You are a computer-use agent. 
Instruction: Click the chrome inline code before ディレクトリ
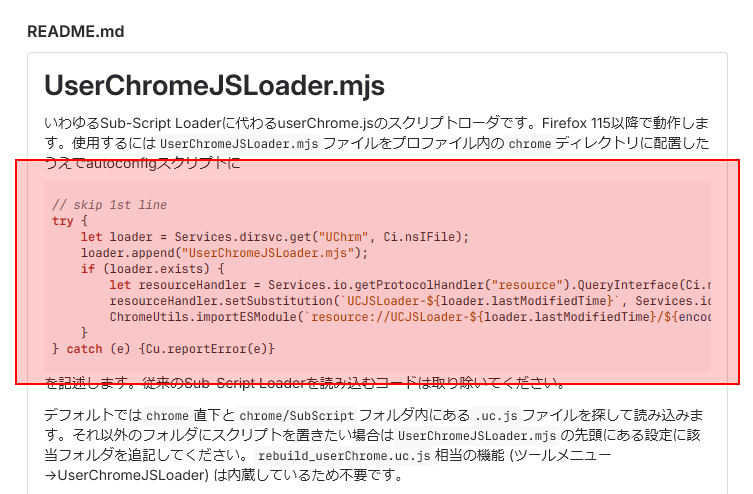tap(530, 144)
